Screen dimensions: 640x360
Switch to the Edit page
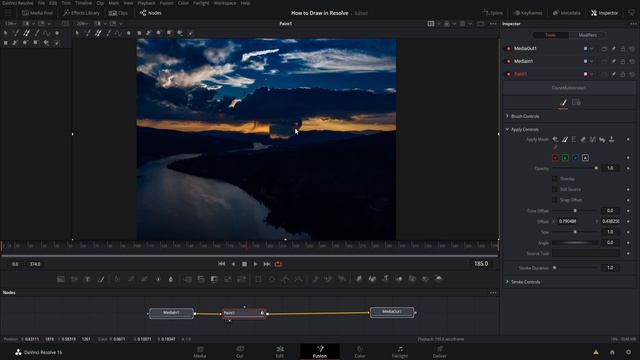(280, 352)
